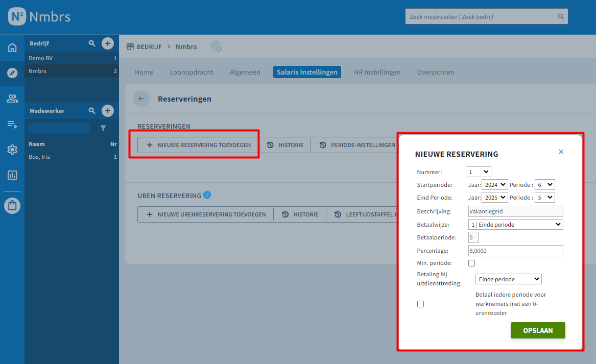This screenshot has width=596, height=364.
Task: Open the playlist-play sidebar icon
Action: tap(12, 124)
